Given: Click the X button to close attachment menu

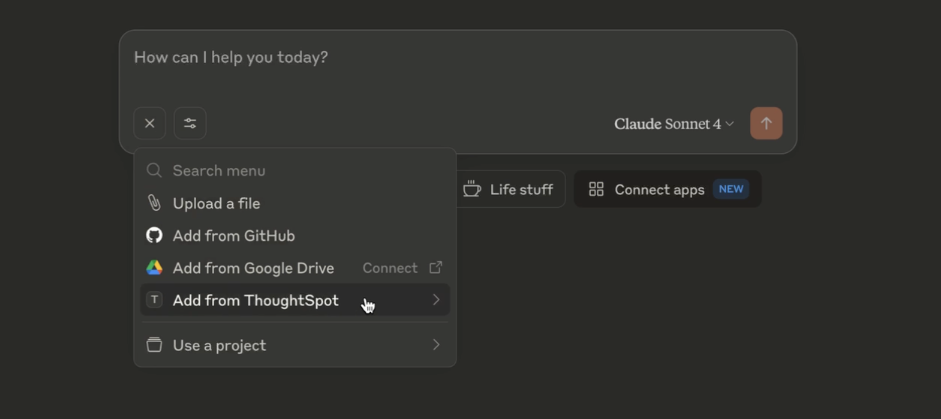Looking at the screenshot, I should click(150, 124).
